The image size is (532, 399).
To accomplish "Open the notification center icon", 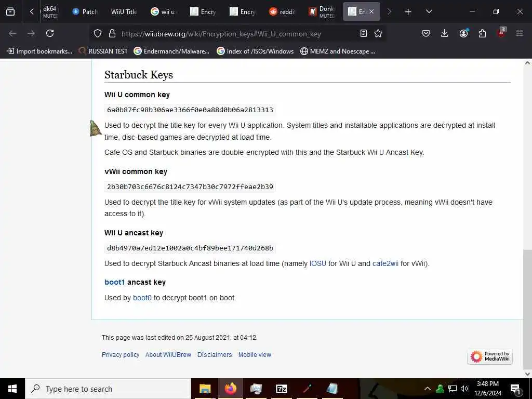I will click(x=515, y=389).
